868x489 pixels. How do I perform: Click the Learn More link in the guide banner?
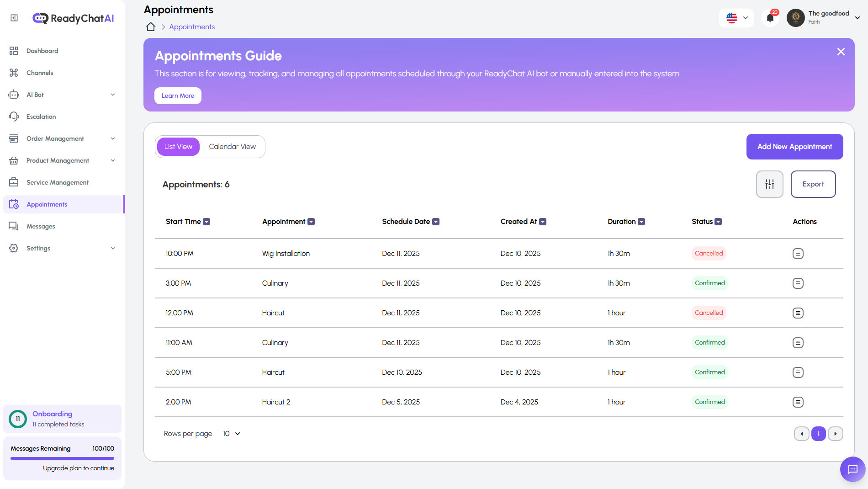tap(178, 96)
